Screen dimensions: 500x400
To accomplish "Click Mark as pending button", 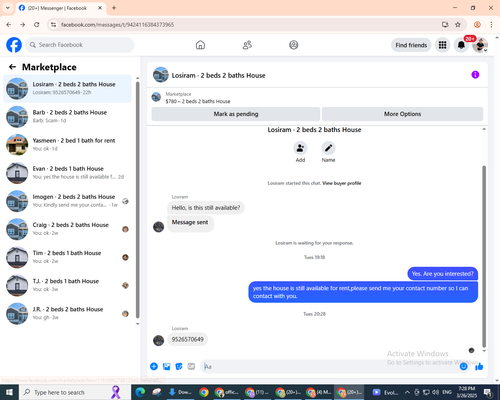I will click(x=236, y=114).
